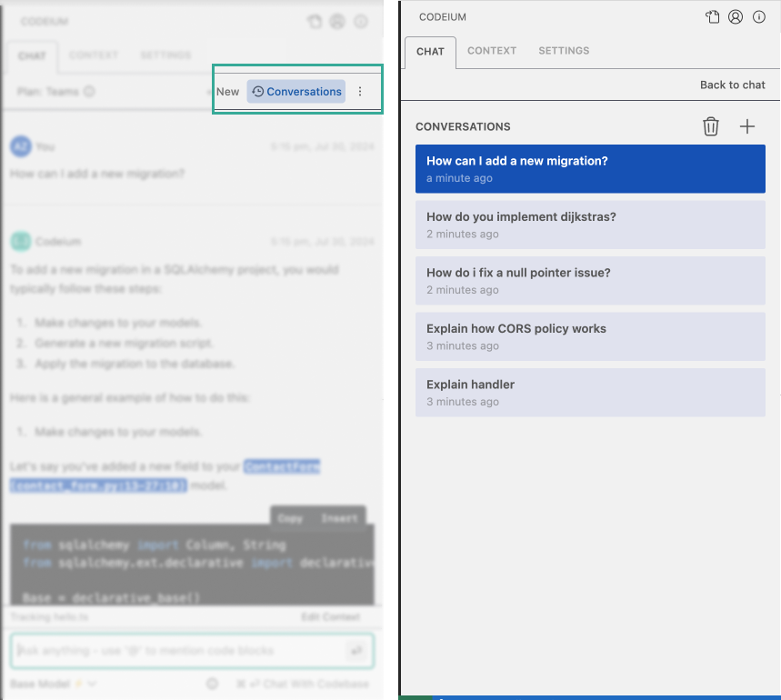The width and height of the screenshot is (781, 700).
Task: Click the info icon next to Plan: Teams
Action: pyautogui.click(x=89, y=92)
